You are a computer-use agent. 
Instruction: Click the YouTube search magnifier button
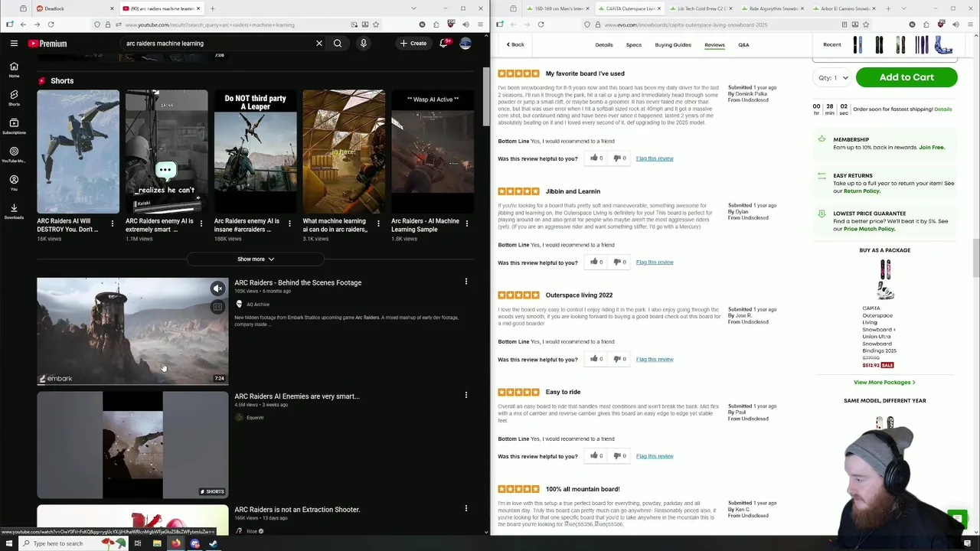pyautogui.click(x=338, y=44)
